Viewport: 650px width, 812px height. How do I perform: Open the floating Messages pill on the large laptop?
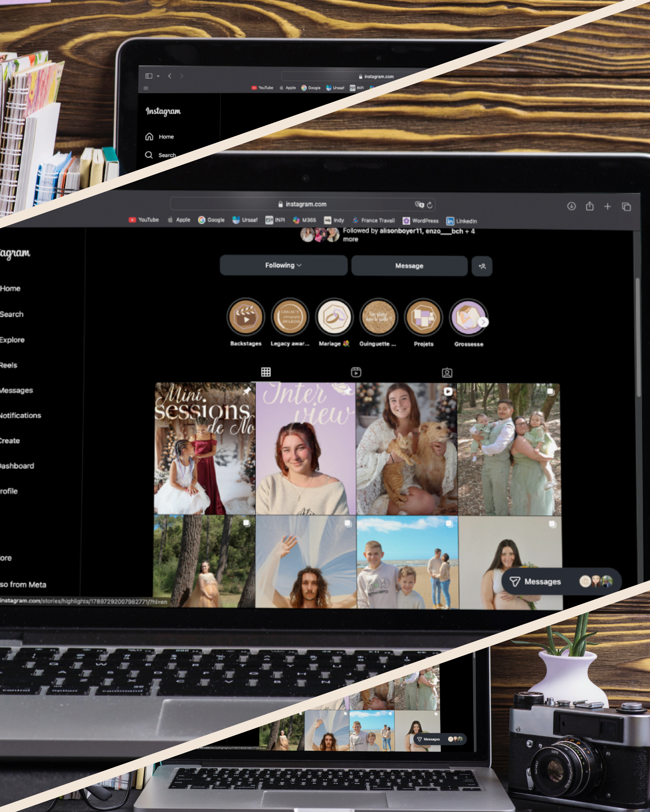561,582
